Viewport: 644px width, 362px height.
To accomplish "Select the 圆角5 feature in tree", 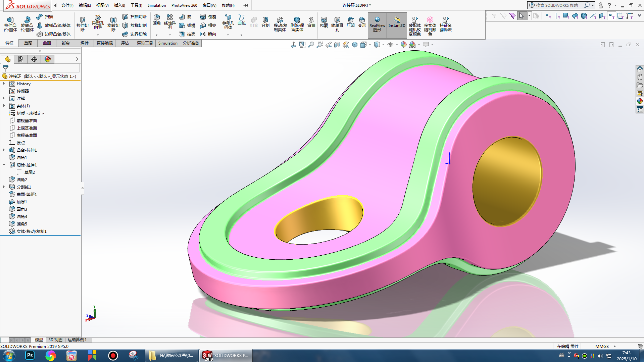I will coord(22,224).
